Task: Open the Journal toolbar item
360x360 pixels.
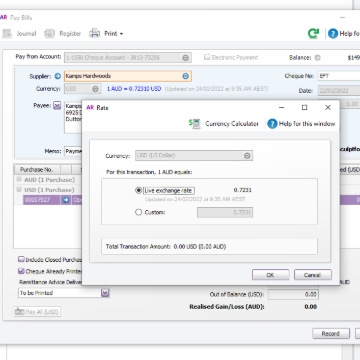Action: click(x=19, y=33)
